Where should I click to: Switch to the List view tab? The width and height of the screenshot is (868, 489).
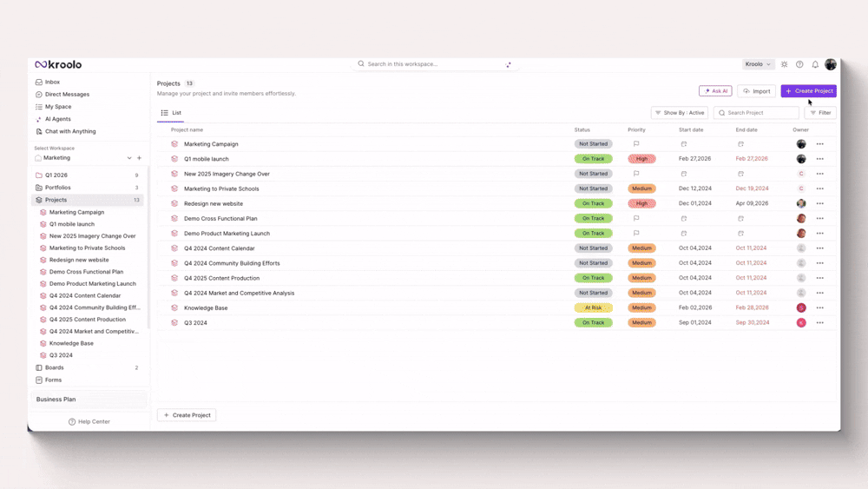point(171,113)
